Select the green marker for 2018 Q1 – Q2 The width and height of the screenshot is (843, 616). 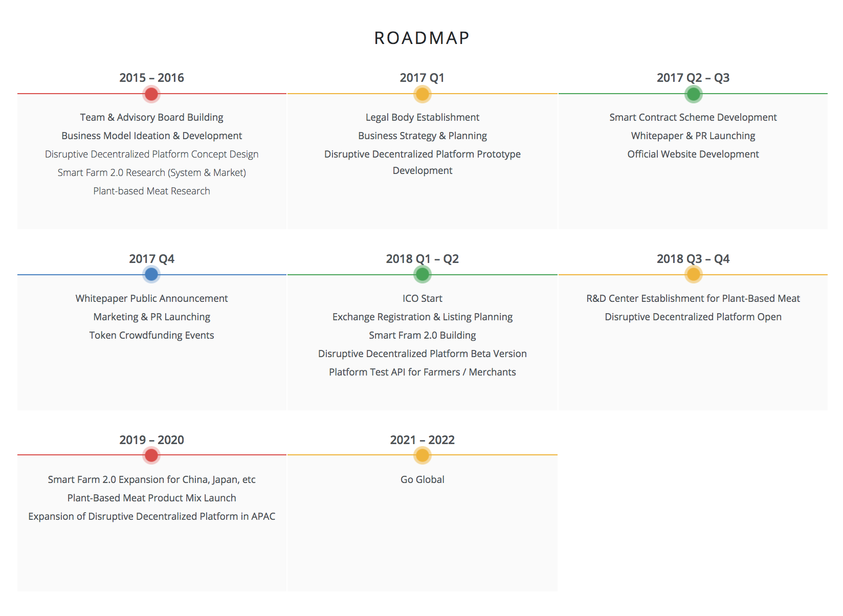point(423,275)
